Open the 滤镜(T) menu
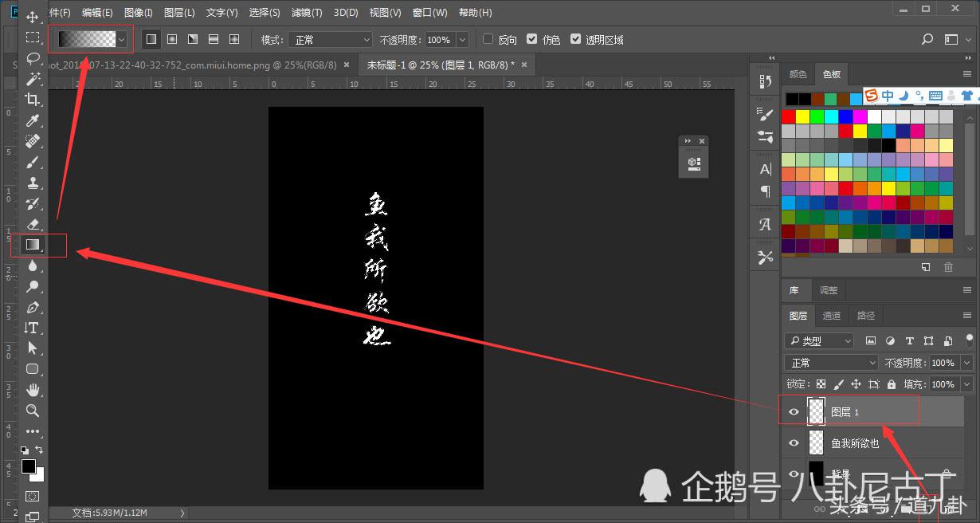Screen dimensions: 980x523 click(306, 12)
